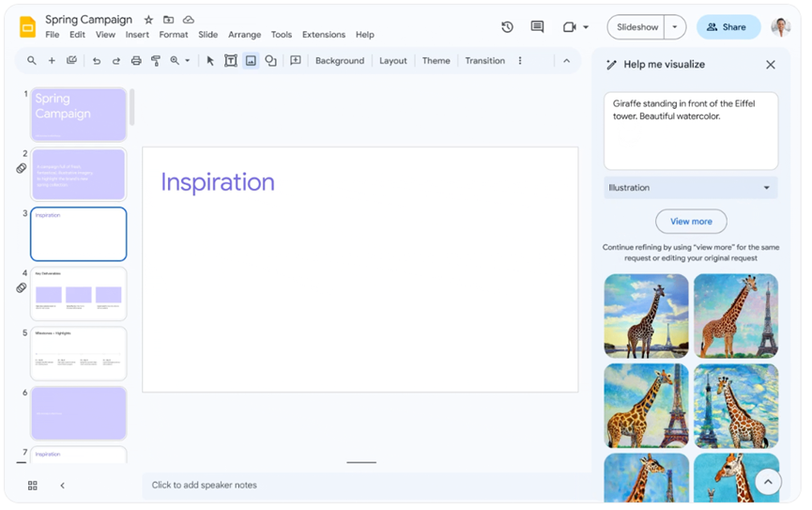Click the add comment toolbar icon
Image resolution: width=812 pixels, height=510 pixels.
296,61
